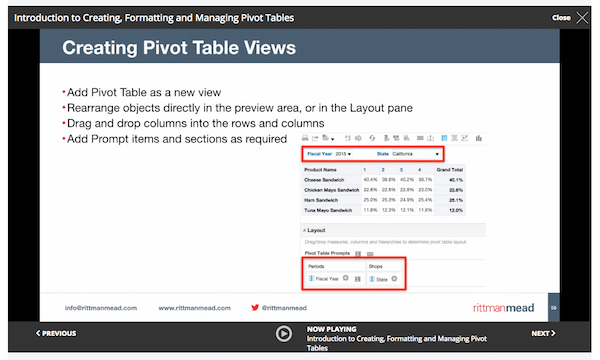The height and width of the screenshot is (360, 600).
Task: Click the print icon in the pivot toolbar
Action: coord(305,138)
